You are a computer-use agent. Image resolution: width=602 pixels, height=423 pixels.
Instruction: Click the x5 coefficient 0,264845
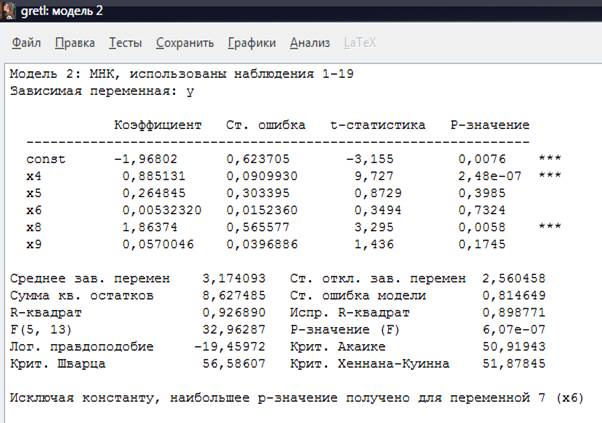pyautogui.click(x=154, y=193)
